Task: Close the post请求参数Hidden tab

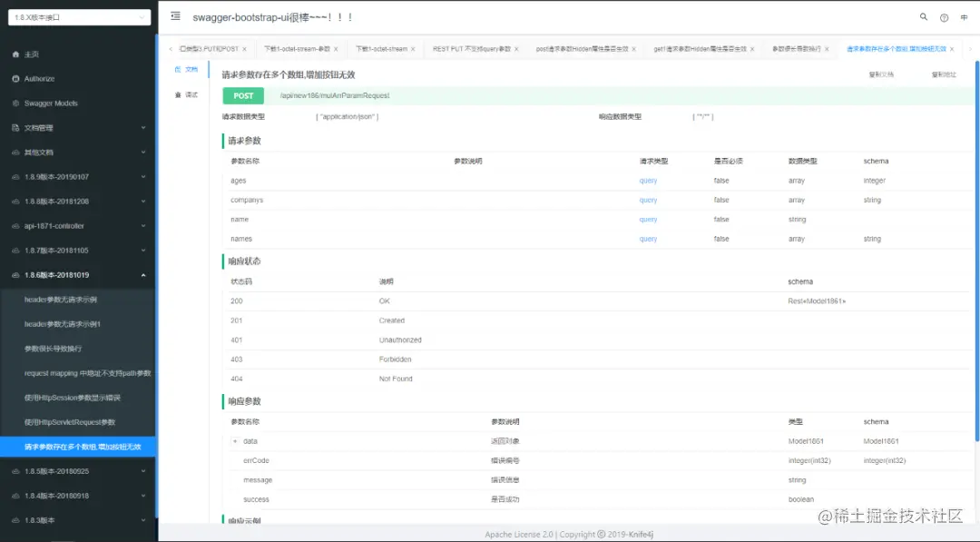Action: pos(633,49)
